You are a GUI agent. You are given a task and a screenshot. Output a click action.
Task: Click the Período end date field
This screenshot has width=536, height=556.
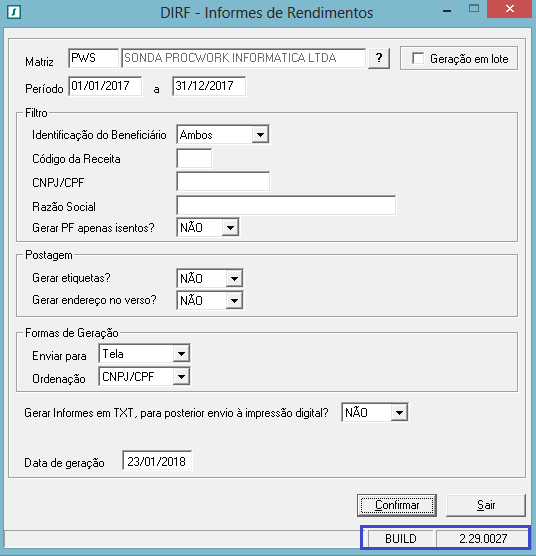click(x=209, y=86)
